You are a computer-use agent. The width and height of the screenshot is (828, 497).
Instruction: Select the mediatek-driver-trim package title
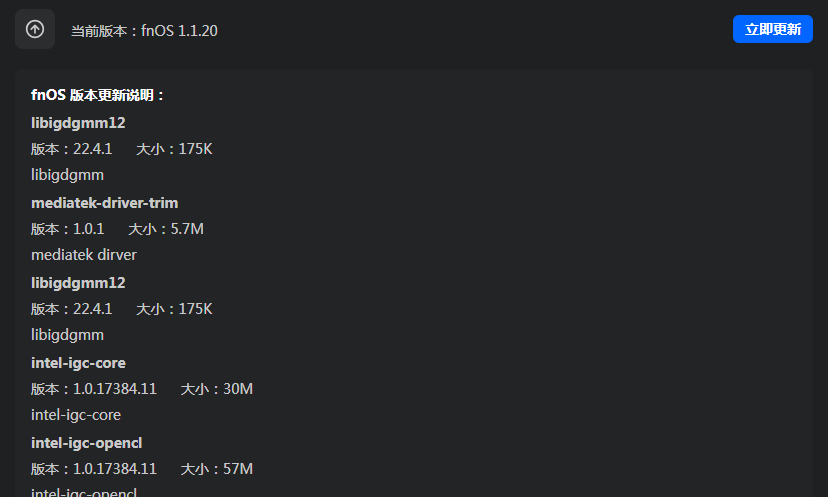tap(104, 203)
